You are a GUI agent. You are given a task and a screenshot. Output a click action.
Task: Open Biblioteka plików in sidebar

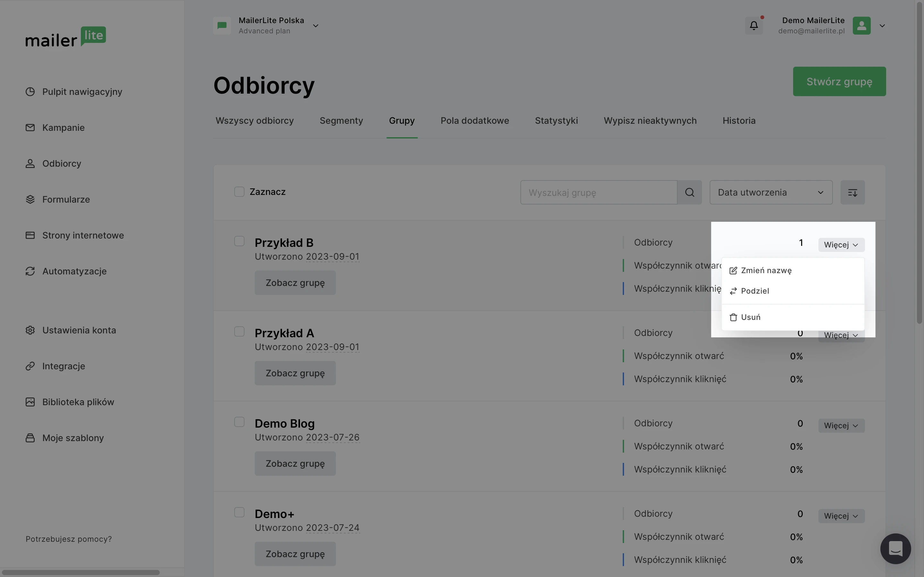[x=78, y=402]
